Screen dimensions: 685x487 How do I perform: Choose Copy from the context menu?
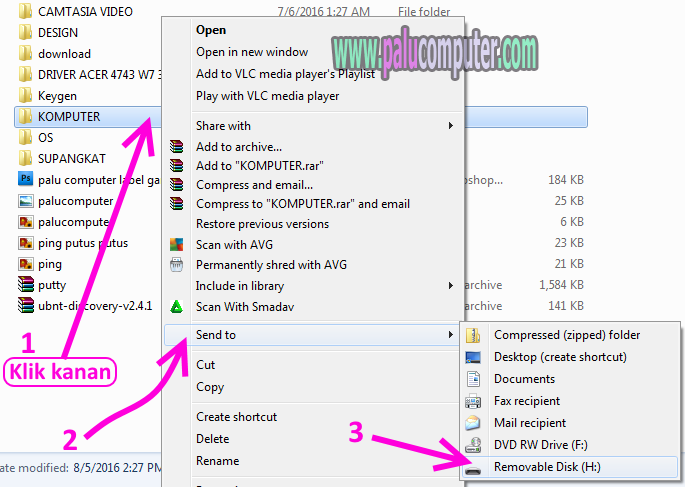(210, 387)
